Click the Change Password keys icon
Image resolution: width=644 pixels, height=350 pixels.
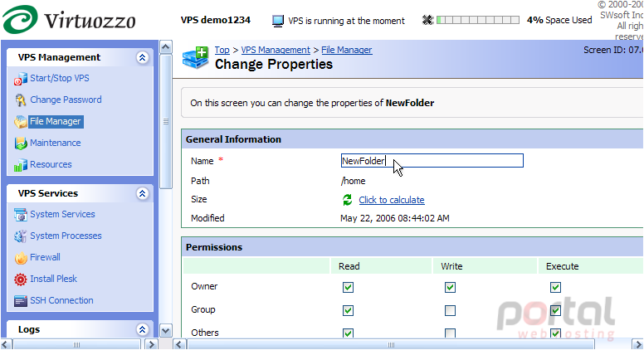21,100
